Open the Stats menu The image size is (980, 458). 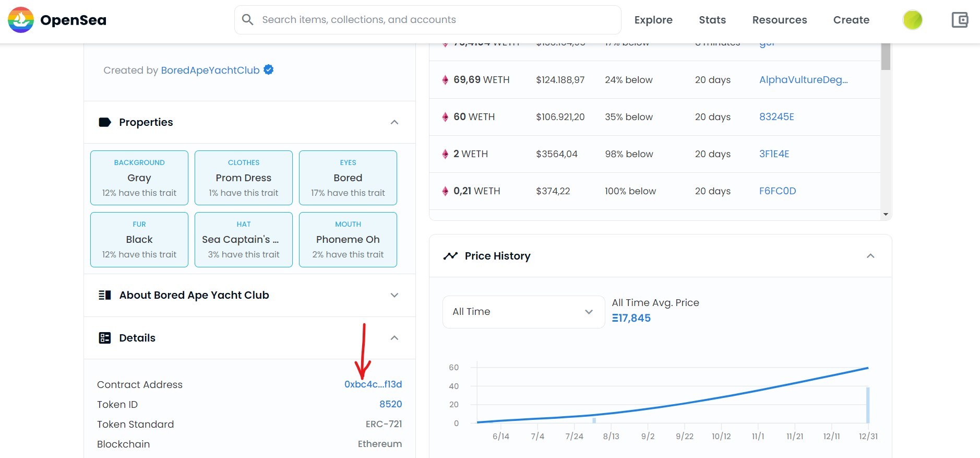712,20
